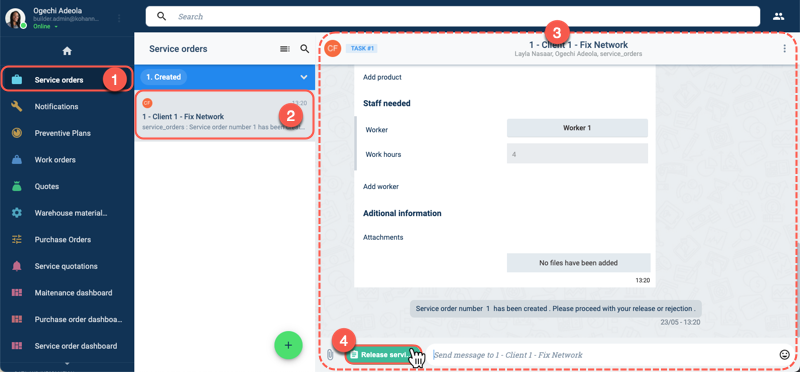This screenshot has width=800, height=372.
Task: Click the TASK #1 tag
Action: [361, 48]
